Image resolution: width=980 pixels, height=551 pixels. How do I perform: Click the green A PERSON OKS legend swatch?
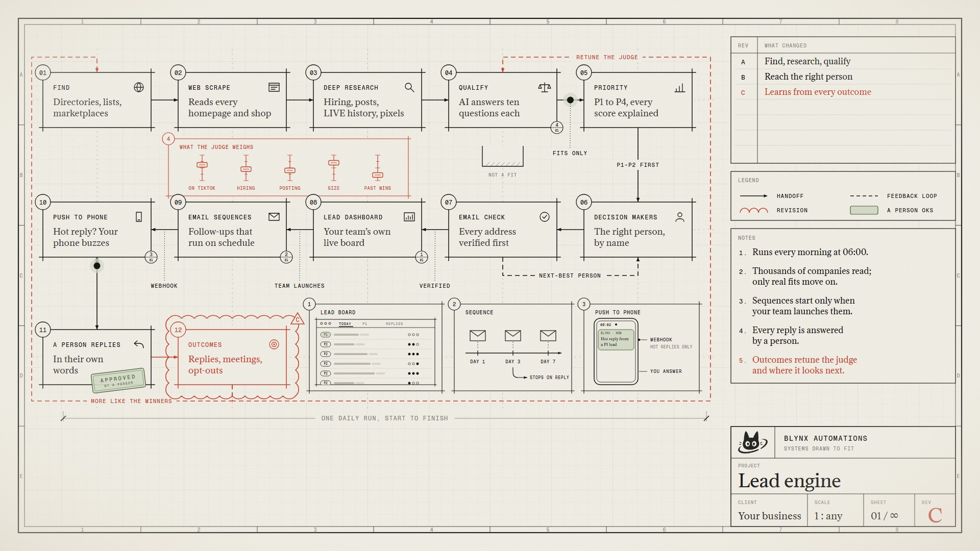(864, 210)
